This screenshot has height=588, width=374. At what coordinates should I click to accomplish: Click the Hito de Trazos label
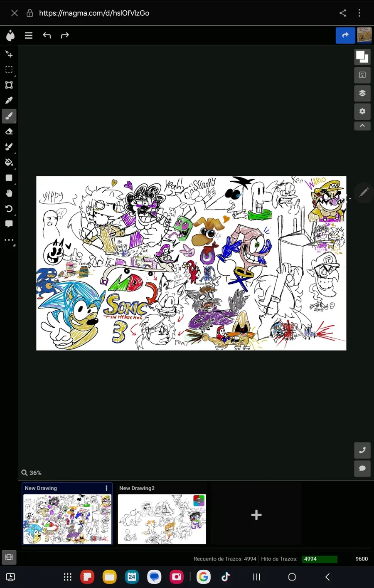[x=279, y=559]
